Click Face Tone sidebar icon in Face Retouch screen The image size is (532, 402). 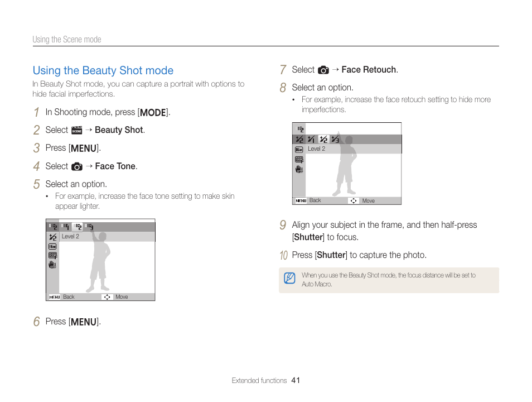(300, 129)
